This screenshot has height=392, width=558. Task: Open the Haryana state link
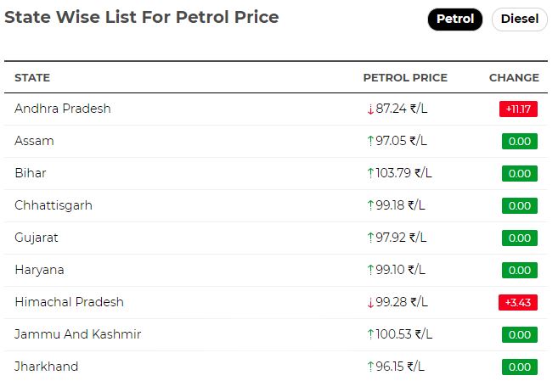[40, 270]
